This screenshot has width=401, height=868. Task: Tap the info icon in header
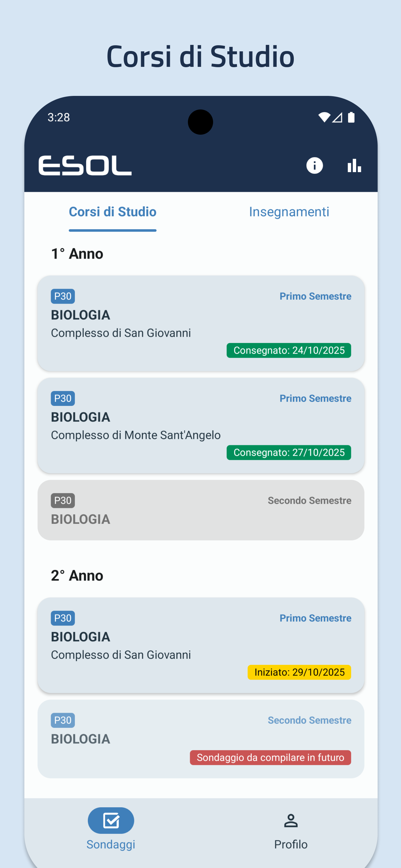click(x=314, y=166)
